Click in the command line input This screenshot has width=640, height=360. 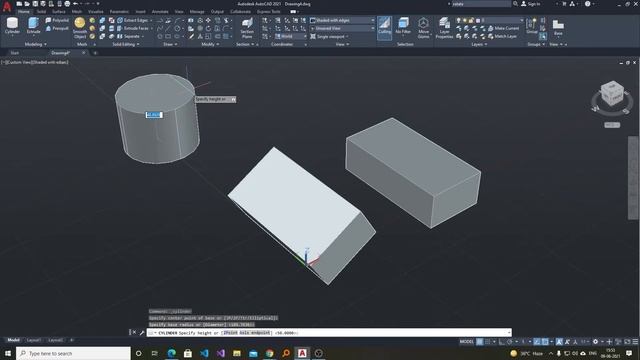(x=329, y=333)
